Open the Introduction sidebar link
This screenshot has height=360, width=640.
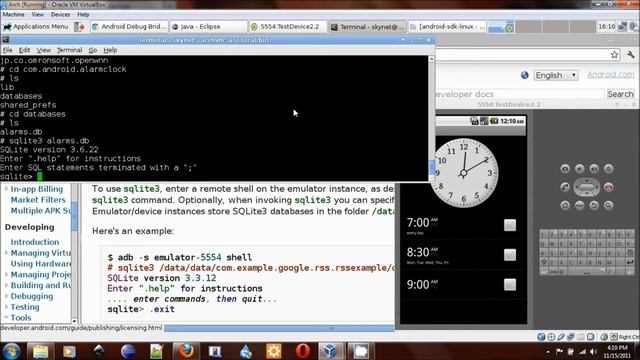(35, 242)
